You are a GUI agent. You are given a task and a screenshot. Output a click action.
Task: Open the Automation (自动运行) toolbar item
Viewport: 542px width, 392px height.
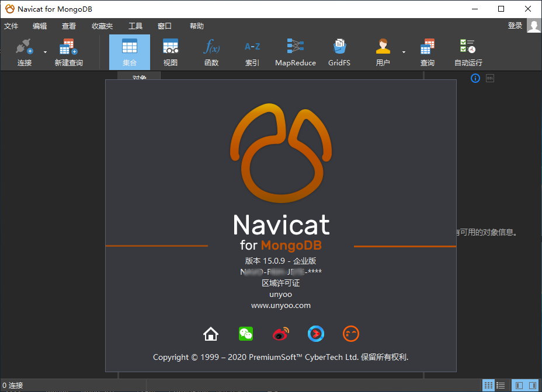(x=468, y=52)
